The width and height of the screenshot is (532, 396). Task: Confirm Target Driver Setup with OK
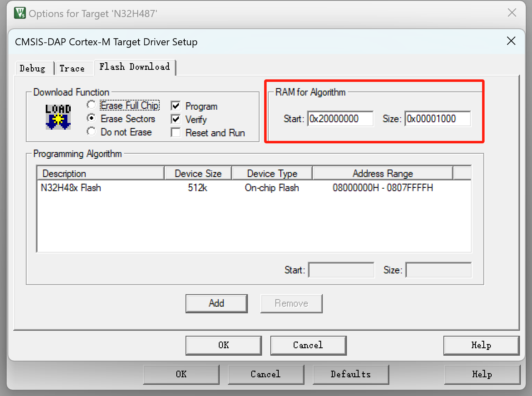(224, 345)
